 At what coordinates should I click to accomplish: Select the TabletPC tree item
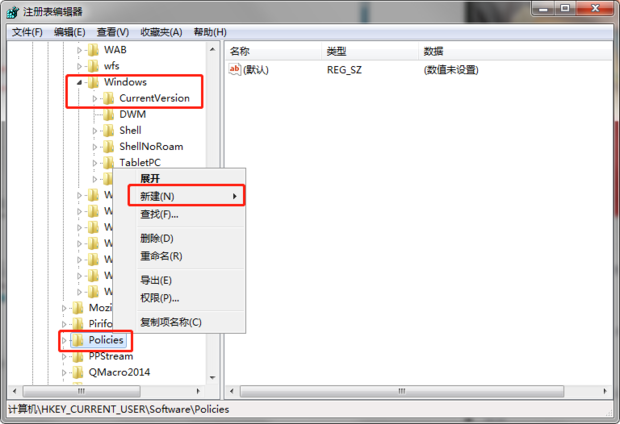[x=140, y=163]
